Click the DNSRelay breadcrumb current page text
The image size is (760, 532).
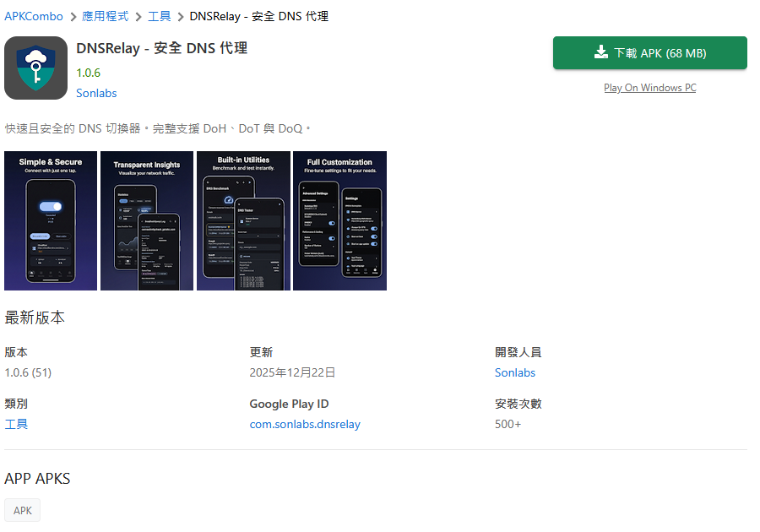(x=258, y=16)
